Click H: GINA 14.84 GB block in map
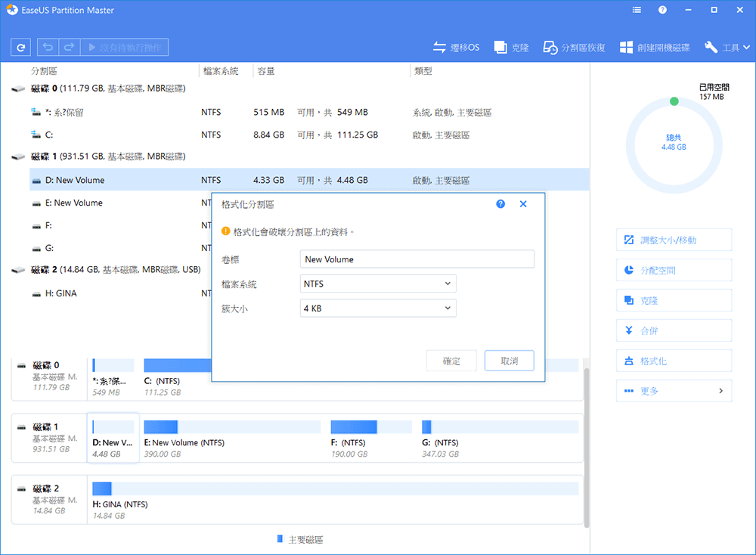This screenshot has width=756, height=555. click(x=335, y=501)
